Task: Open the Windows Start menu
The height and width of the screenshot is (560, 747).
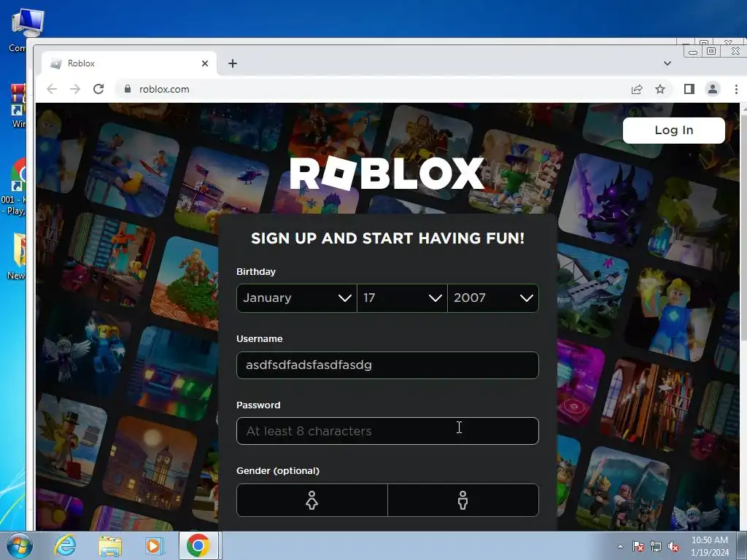Action: (19, 545)
